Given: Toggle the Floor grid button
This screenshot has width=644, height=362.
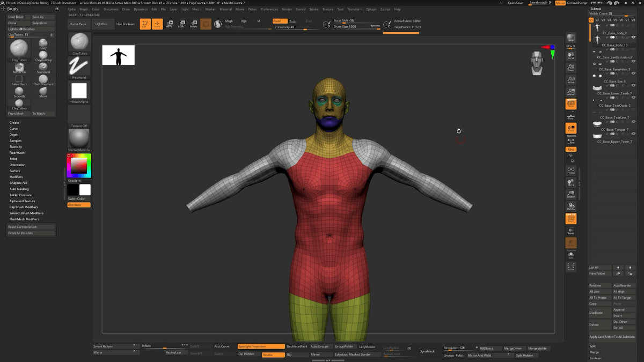Looking at the screenshot, I should click(x=570, y=116).
